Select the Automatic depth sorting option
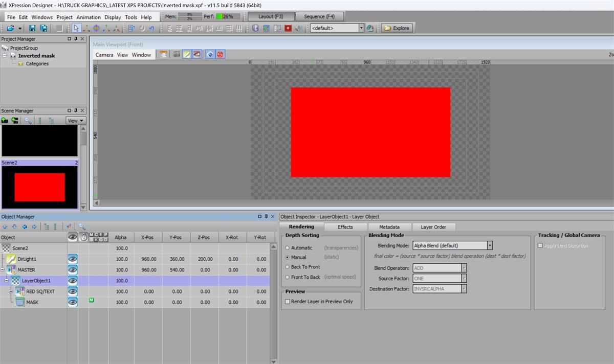Screen dimensions: 614x364 click(288, 248)
